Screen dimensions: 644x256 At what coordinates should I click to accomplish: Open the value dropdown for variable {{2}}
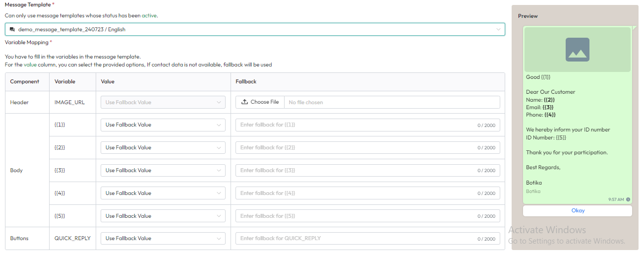(x=163, y=148)
